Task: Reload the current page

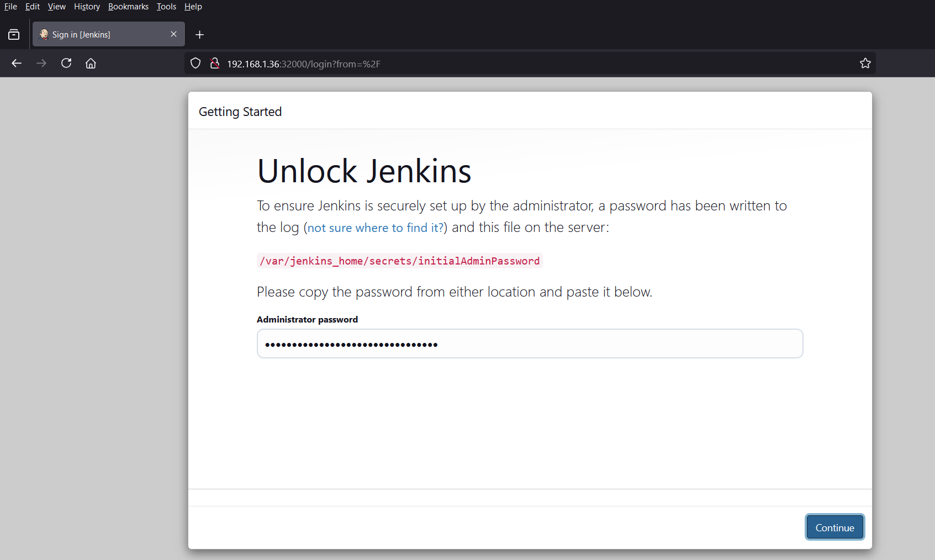Action: [66, 64]
